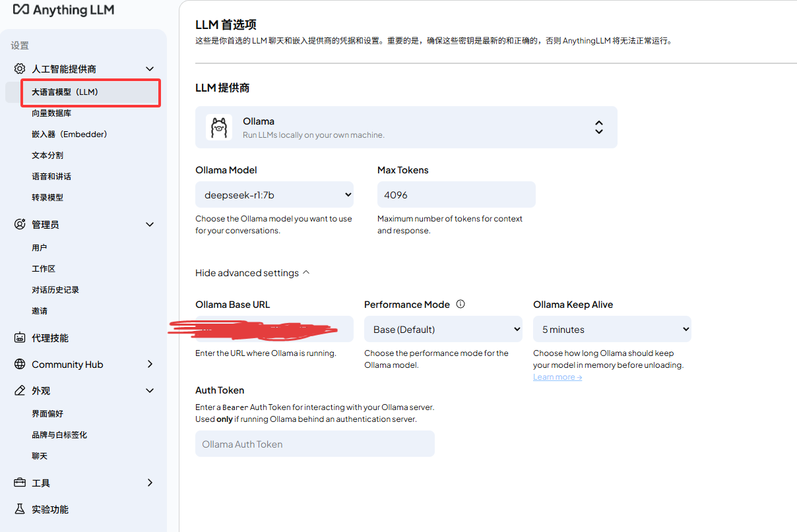Click the user icon beside 管理员
Image resolution: width=797 pixels, height=532 pixels.
click(x=20, y=224)
